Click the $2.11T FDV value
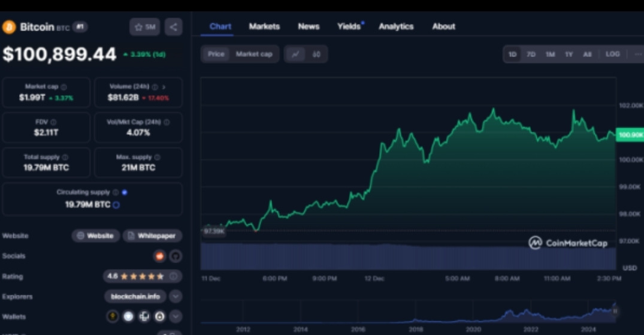The height and width of the screenshot is (335, 644). tap(46, 132)
